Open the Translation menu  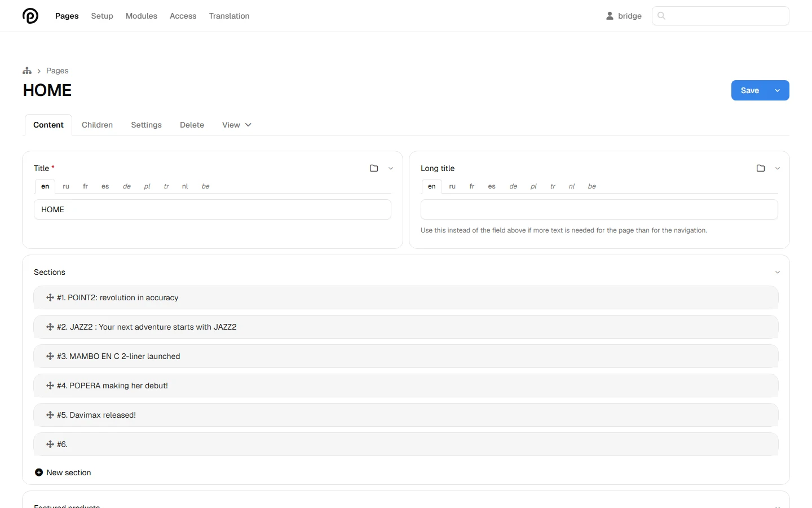(x=229, y=16)
